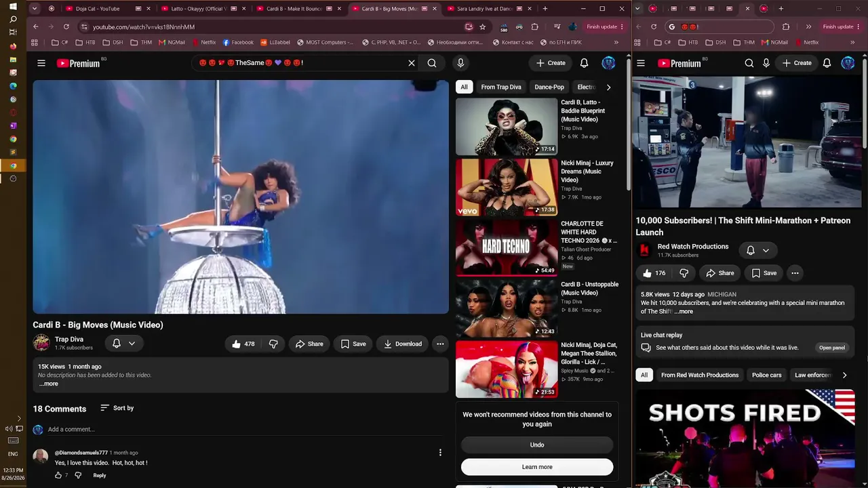Like the 10,000 Subscribers video

(x=654, y=273)
